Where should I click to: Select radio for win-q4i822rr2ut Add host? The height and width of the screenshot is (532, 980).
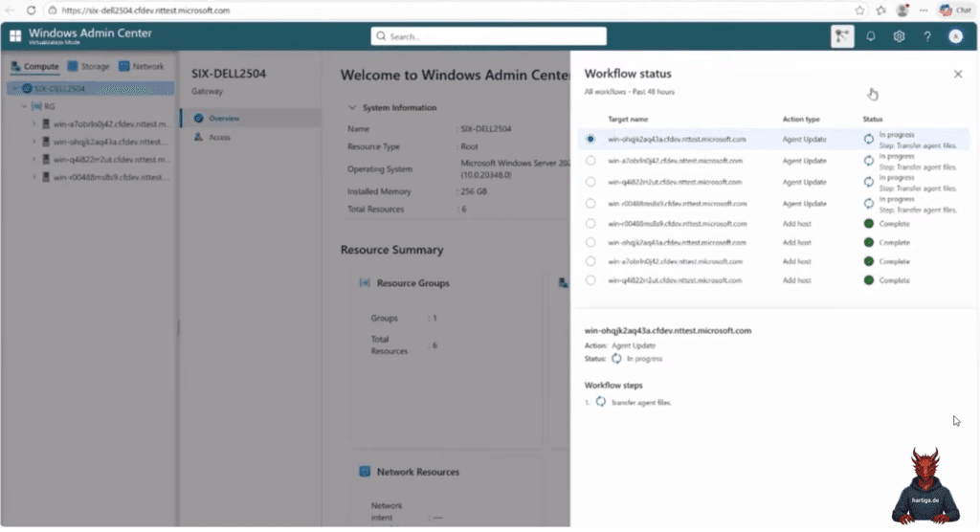(x=590, y=280)
